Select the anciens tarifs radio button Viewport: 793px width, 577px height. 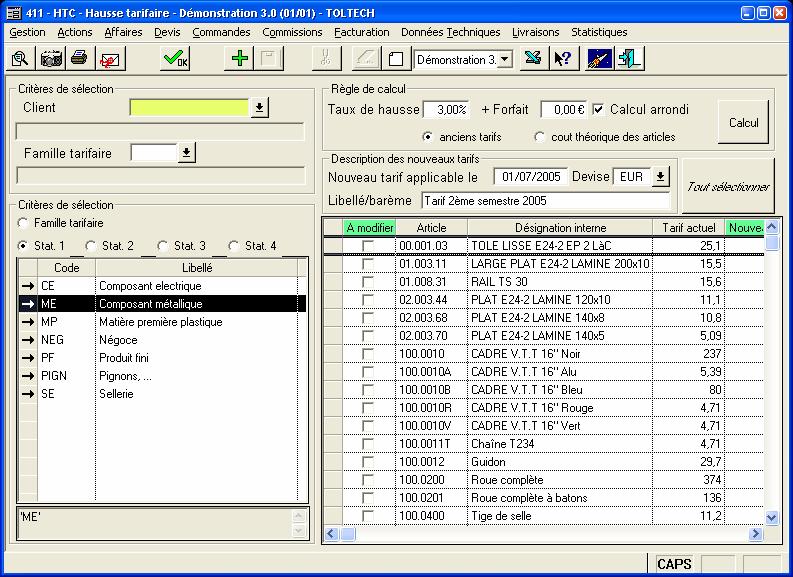tap(428, 137)
